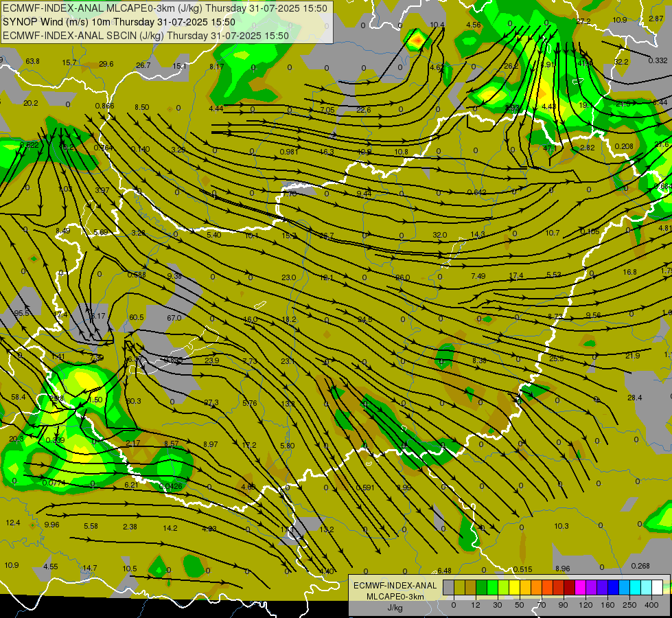
Task: Click the legend tick label 50
Action: (x=520, y=605)
